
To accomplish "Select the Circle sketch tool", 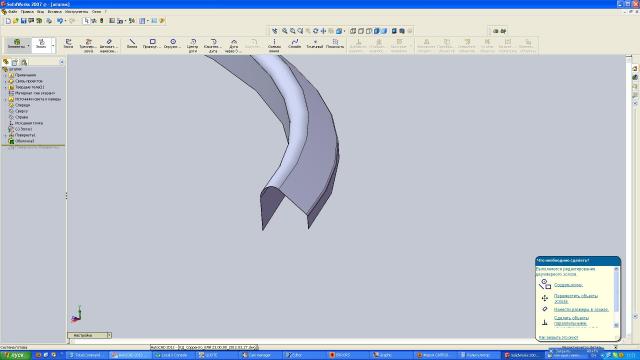I will [173, 44].
